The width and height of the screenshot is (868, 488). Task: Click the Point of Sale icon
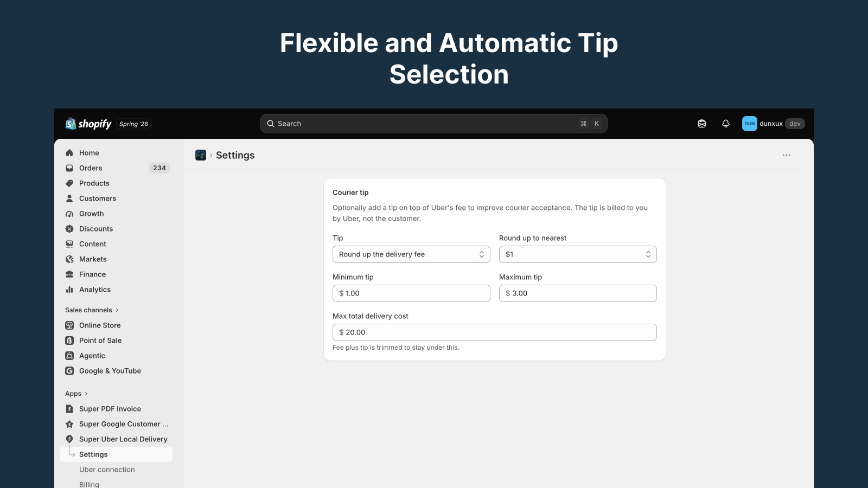pos(69,341)
